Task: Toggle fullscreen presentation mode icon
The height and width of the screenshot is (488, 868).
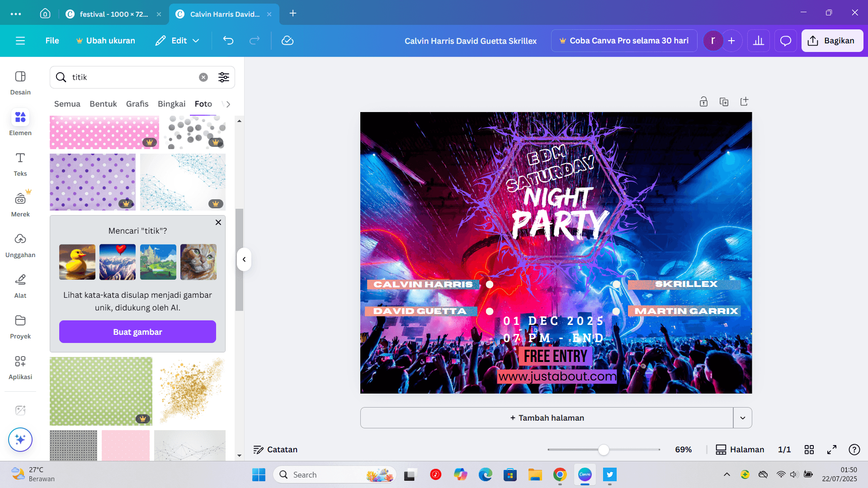Action: pos(832,450)
